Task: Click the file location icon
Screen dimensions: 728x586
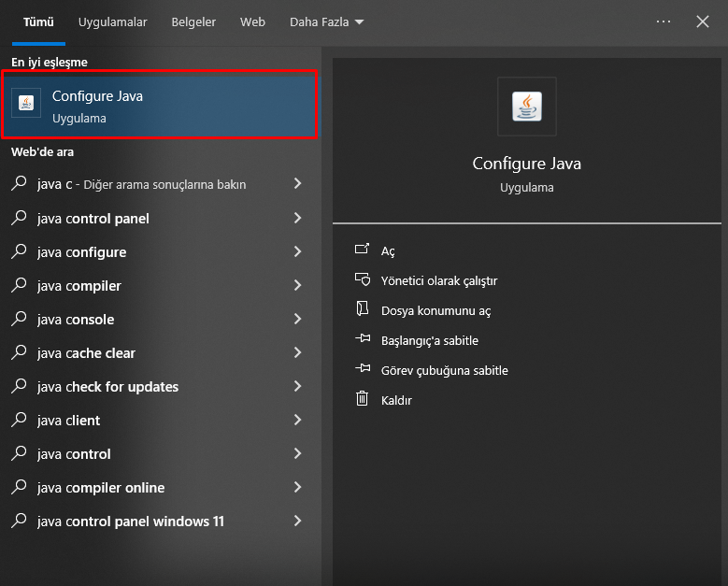Action: point(363,308)
